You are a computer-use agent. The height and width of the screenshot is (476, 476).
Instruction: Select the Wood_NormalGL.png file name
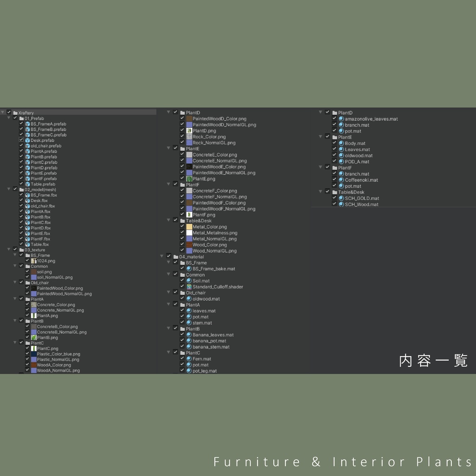pyautogui.click(x=215, y=251)
